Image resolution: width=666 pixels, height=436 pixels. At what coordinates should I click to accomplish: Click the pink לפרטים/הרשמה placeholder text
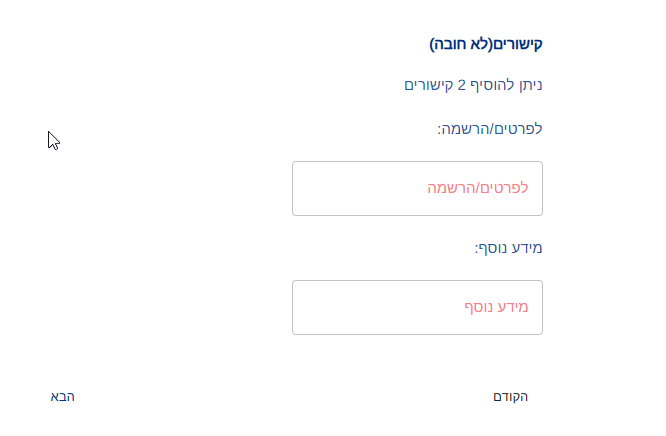(478, 188)
